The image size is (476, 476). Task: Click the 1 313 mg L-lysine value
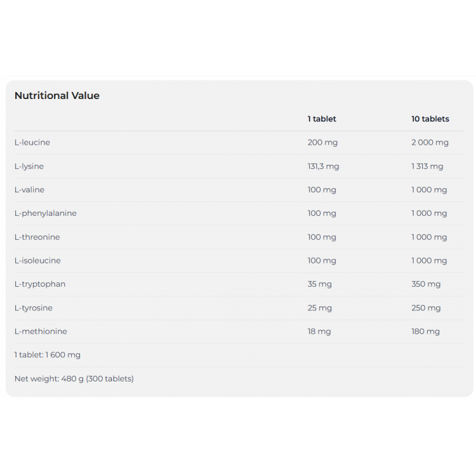coord(427,166)
